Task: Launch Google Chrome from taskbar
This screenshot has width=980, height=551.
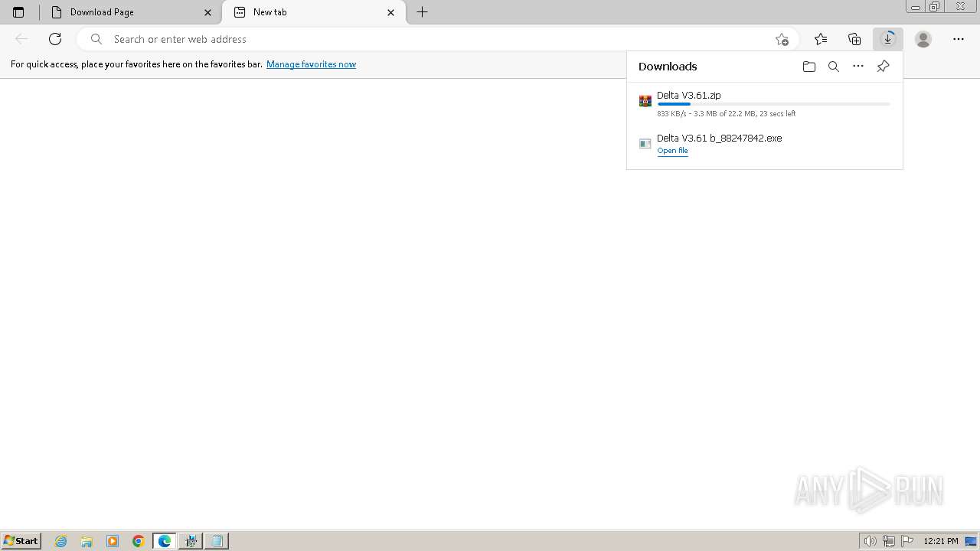Action: click(139, 541)
